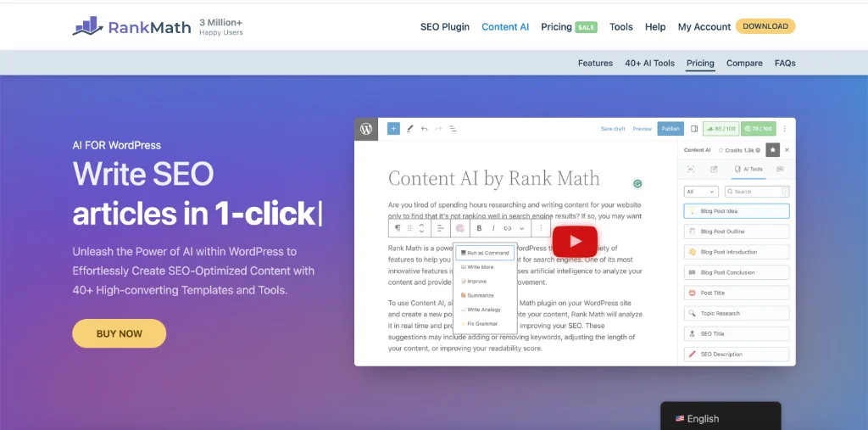The width and height of the screenshot is (868, 430).
Task: Jump to the Features section
Action: (595, 63)
